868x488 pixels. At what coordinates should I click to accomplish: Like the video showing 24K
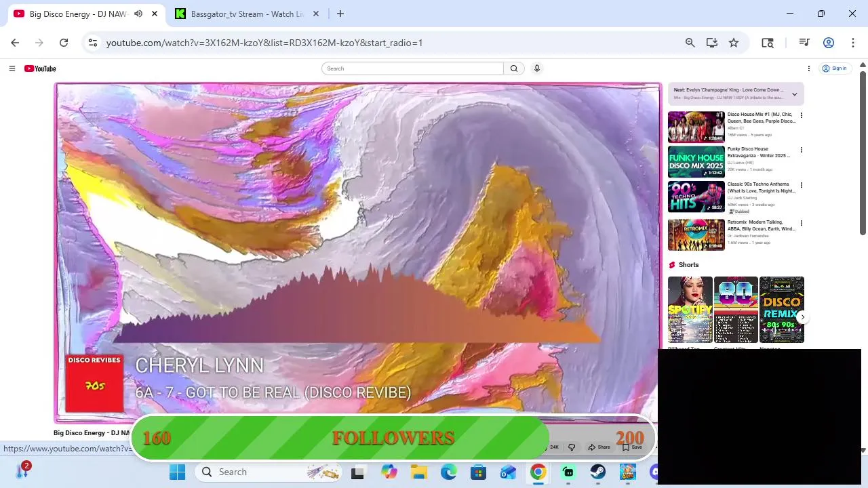click(553, 447)
